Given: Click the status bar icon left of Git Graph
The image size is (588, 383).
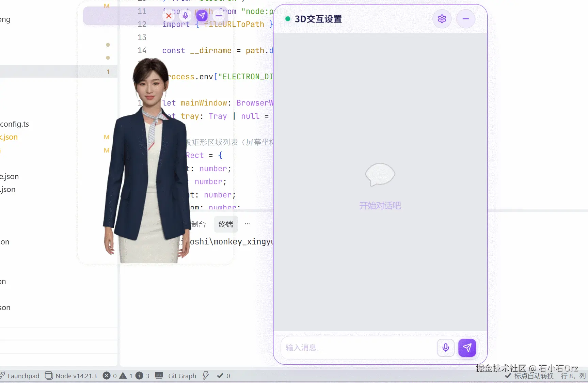Looking at the screenshot, I should (x=159, y=376).
